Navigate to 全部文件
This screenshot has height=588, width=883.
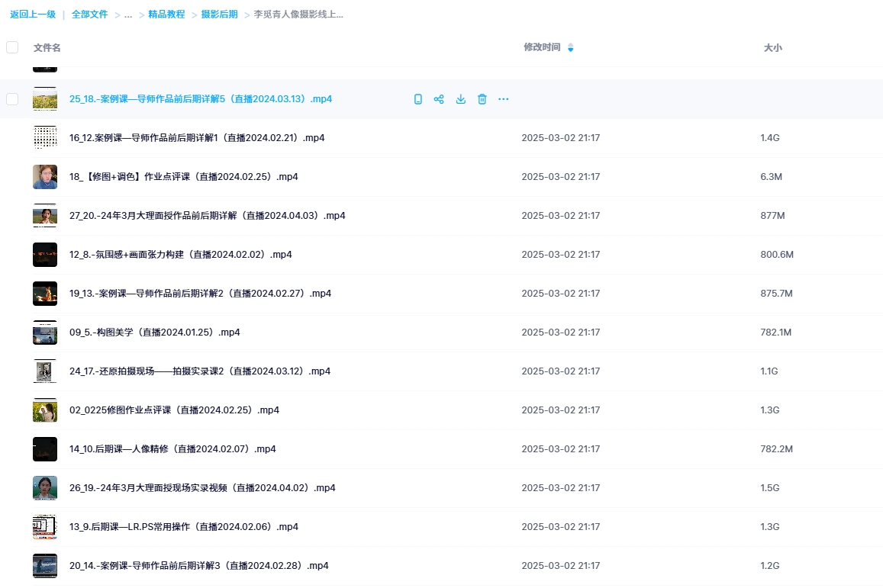click(x=90, y=14)
